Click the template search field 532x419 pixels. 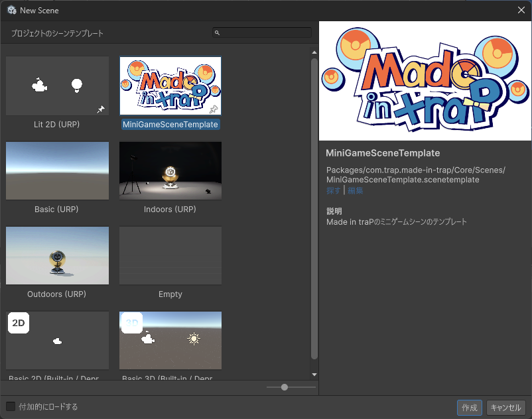(262, 32)
